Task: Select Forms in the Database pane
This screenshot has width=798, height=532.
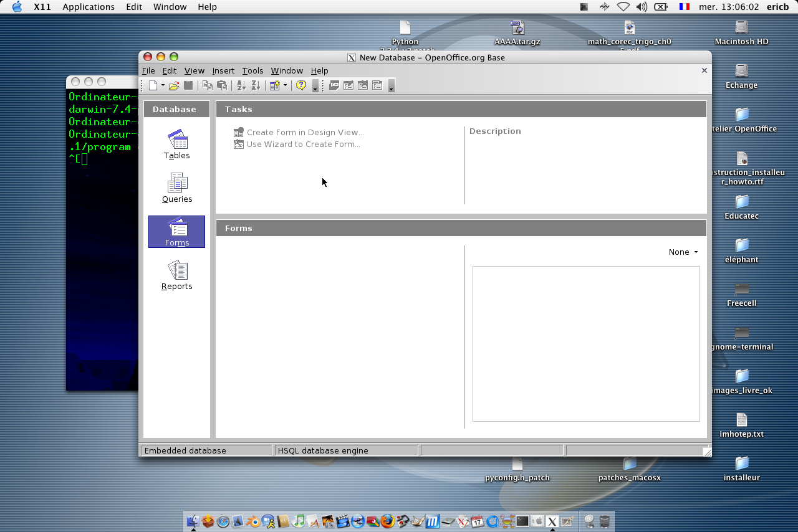Action: [177, 232]
